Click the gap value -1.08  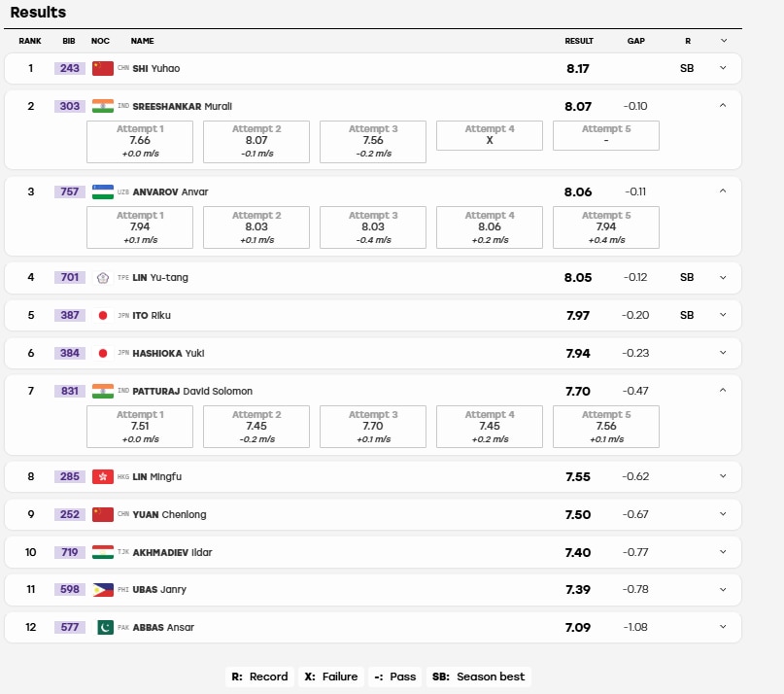coord(635,627)
